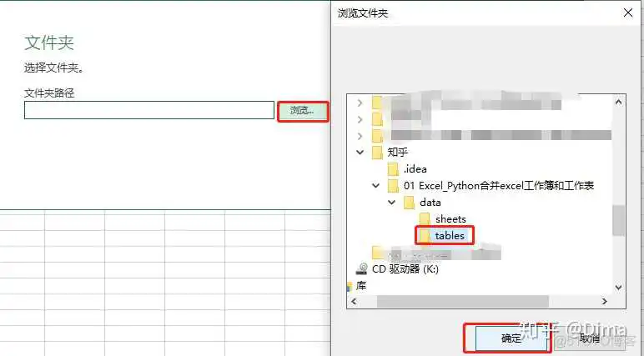Click the sheets folder icon
The image size is (644, 356).
[x=425, y=219]
